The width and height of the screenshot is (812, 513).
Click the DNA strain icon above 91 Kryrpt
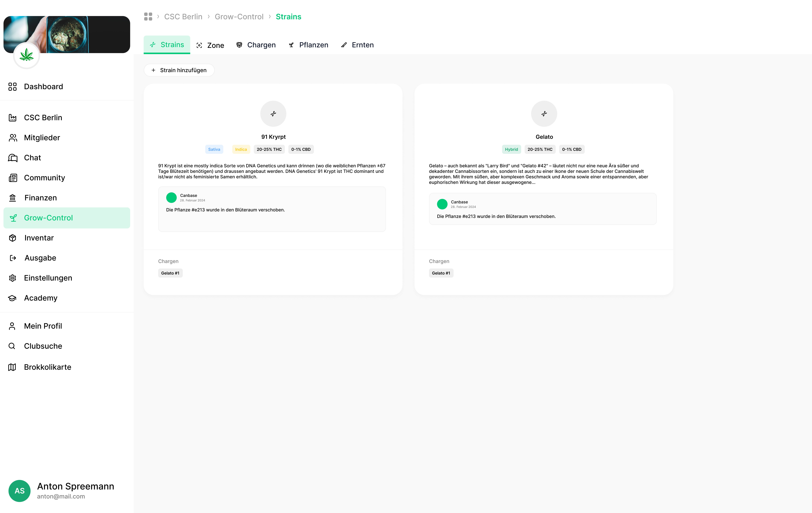273,114
